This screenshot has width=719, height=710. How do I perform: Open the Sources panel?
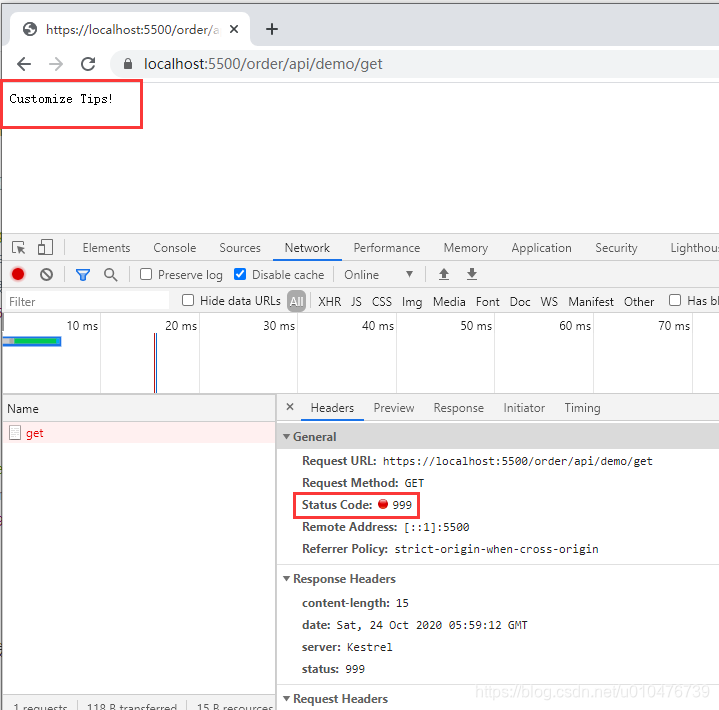click(240, 248)
